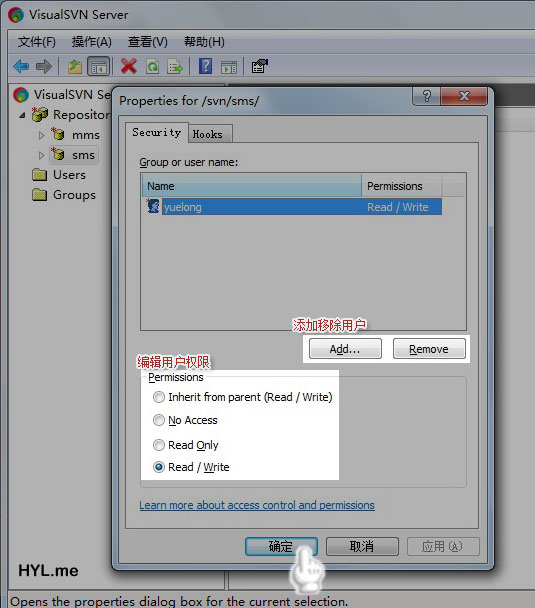Click the Name column header
This screenshot has height=608, width=535.
252,186
